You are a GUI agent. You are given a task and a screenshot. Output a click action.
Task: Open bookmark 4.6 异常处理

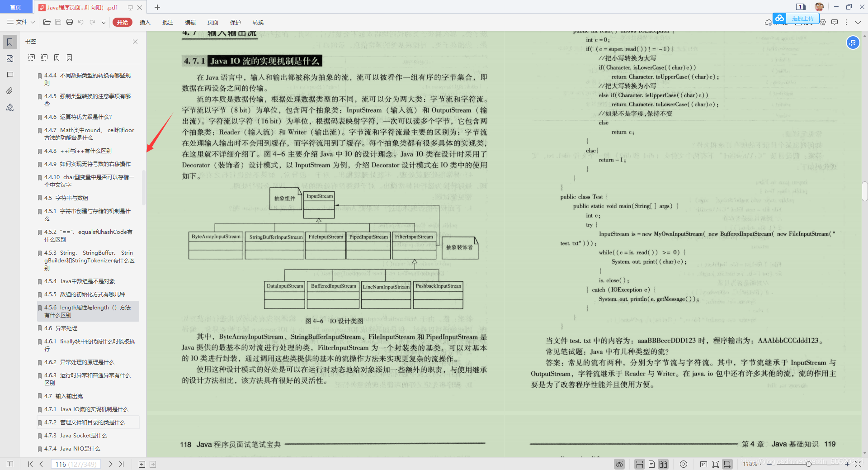(x=88, y=328)
